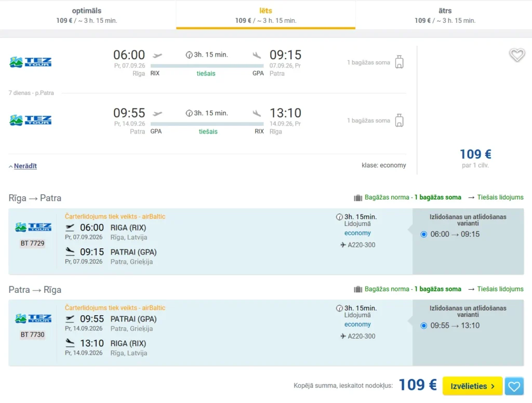Open the ātrs tab
532x403 pixels.
coord(445,15)
